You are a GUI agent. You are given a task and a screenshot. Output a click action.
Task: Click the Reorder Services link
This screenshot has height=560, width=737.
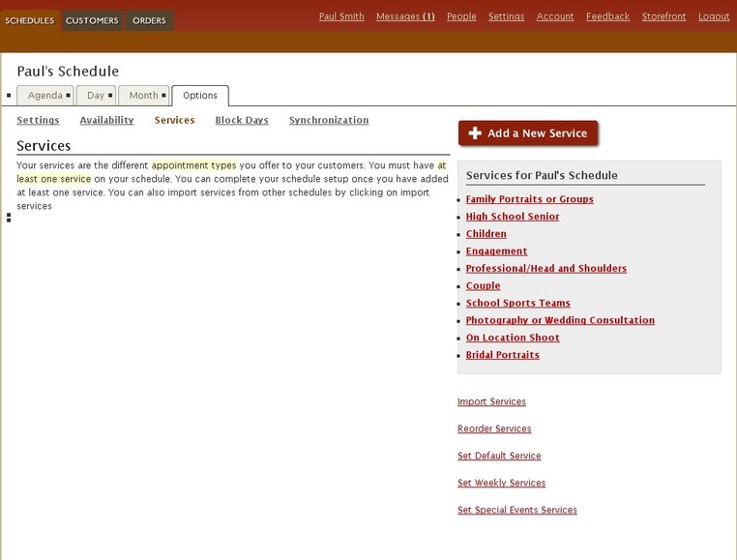(x=494, y=428)
